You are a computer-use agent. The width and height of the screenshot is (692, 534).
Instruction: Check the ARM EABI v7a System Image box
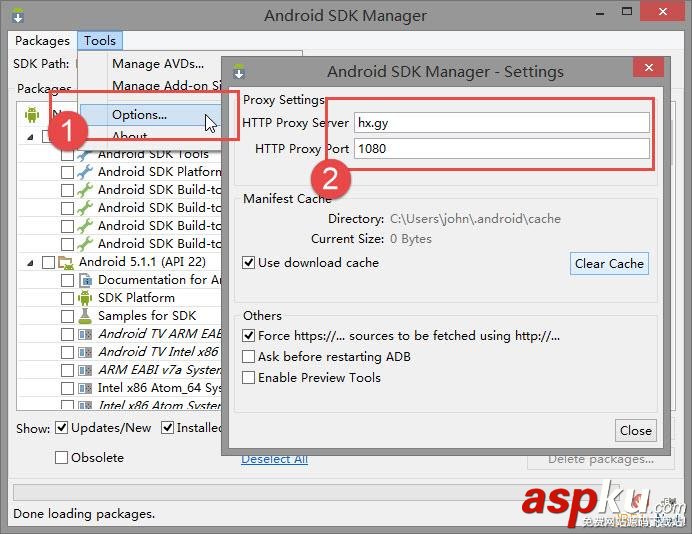coord(67,370)
